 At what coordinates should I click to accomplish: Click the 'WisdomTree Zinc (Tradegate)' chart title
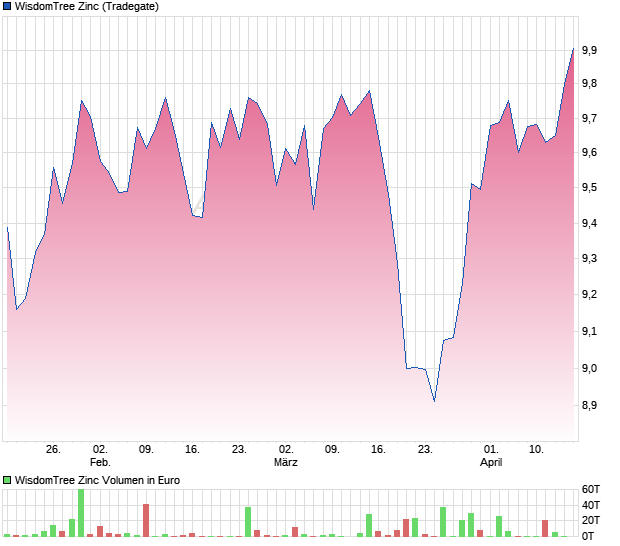[86, 7]
